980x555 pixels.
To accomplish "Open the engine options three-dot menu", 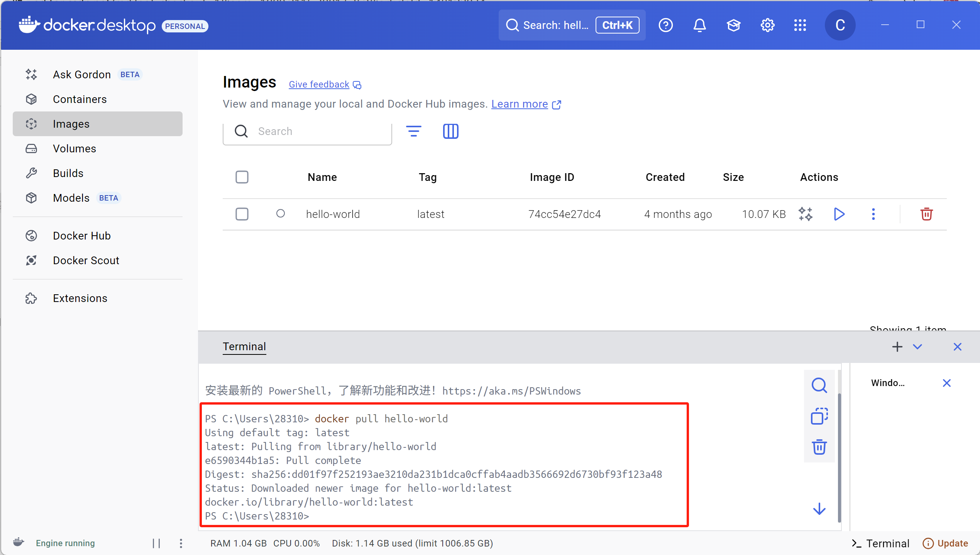I will 181,543.
